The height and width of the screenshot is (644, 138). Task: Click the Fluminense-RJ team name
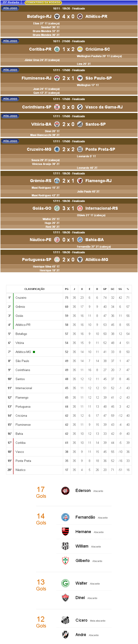click(x=37, y=78)
